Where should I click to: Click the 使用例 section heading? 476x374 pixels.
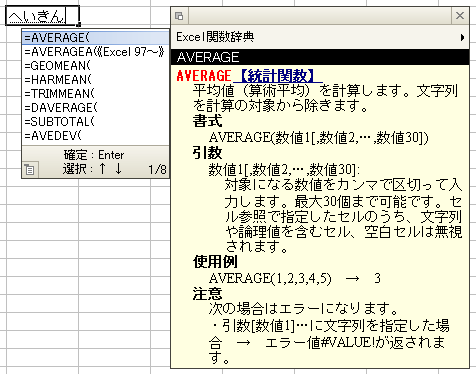[215, 262]
